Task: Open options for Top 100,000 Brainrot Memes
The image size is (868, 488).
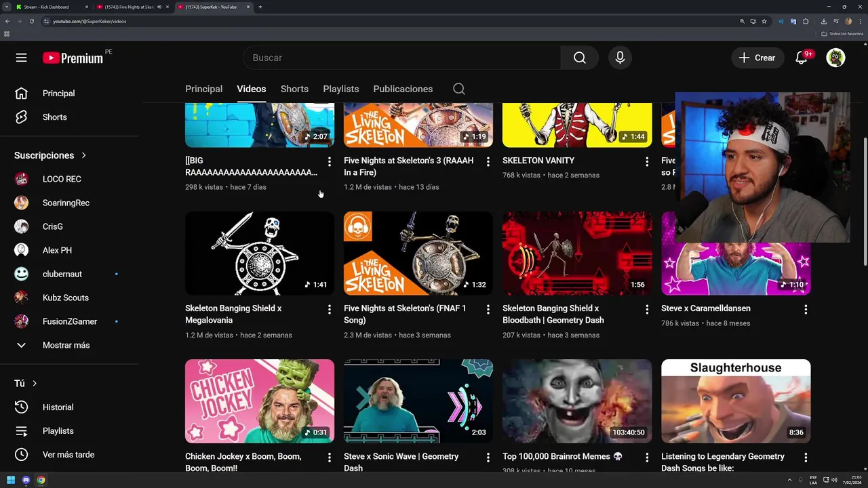Action: [647, 457]
